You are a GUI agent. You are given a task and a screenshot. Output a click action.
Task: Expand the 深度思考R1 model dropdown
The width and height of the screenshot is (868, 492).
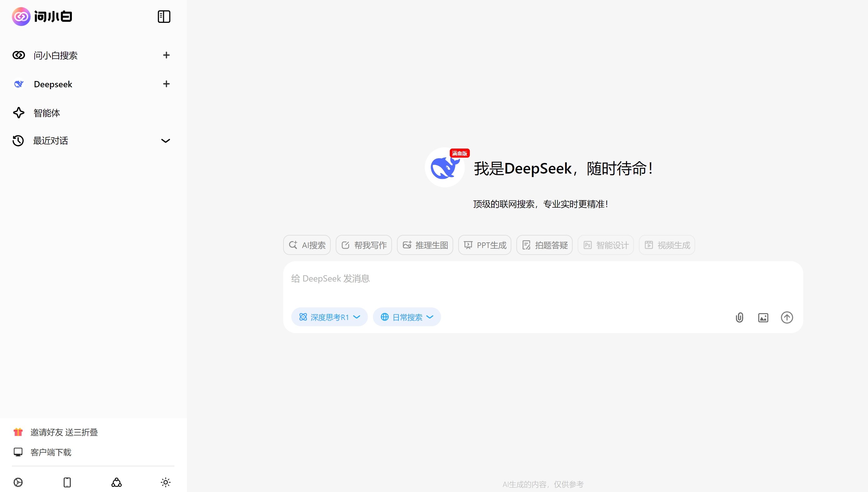pos(357,317)
